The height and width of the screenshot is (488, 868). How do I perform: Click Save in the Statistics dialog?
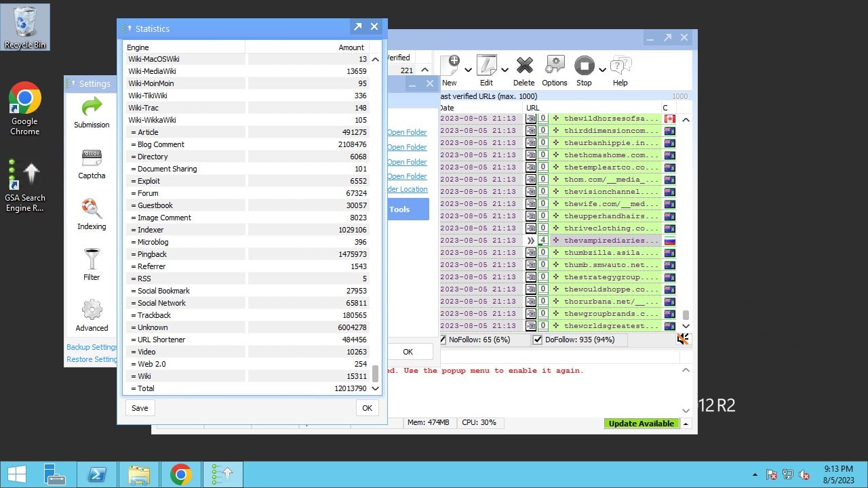pos(140,408)
